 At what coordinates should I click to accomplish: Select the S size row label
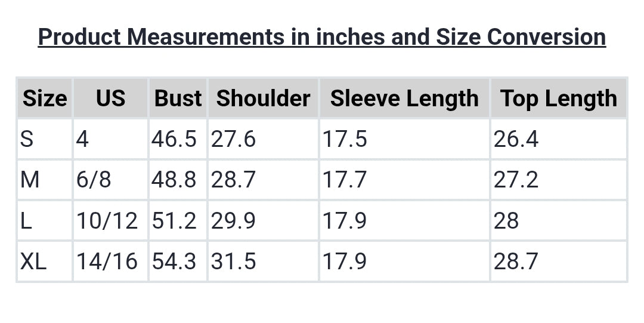pos(27,139)
